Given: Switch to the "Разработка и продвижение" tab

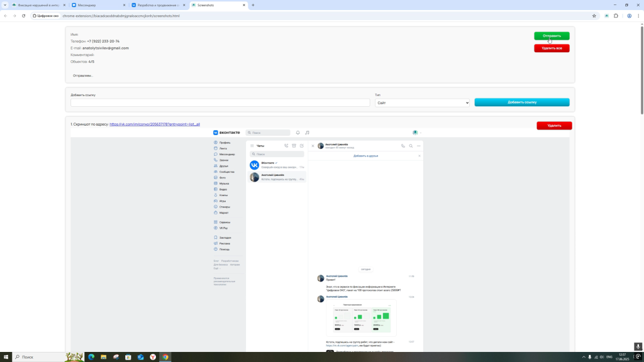Looking at the screenshot, I should click(156, 5).
